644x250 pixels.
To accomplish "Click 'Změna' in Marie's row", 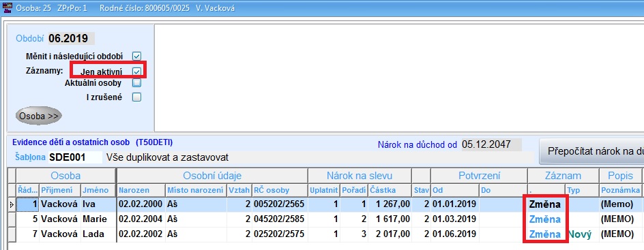I will (x=544, y=219).
